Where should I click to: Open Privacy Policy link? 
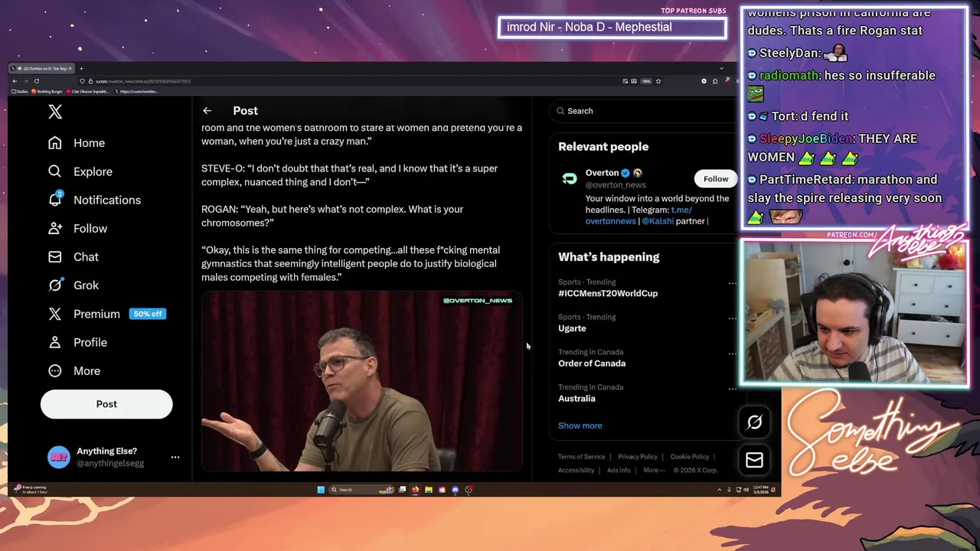(x=638, y=457)
